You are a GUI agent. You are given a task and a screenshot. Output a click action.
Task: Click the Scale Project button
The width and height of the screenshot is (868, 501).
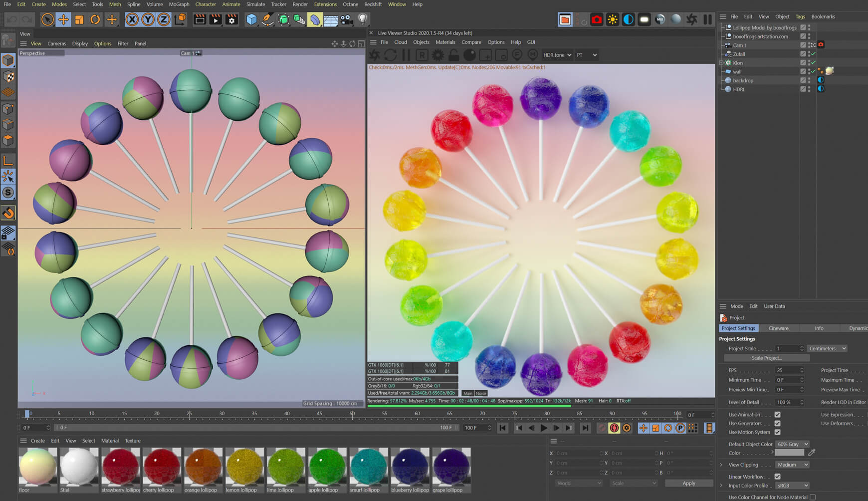click(x=767, y=358)
